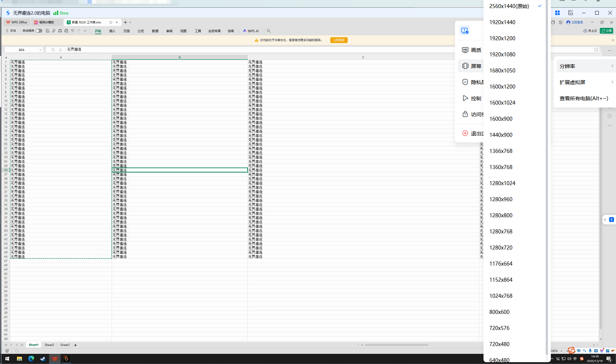Click the 控制 control menu item
The height and width of the screenshot is (364, 616).
pos(475,98)
